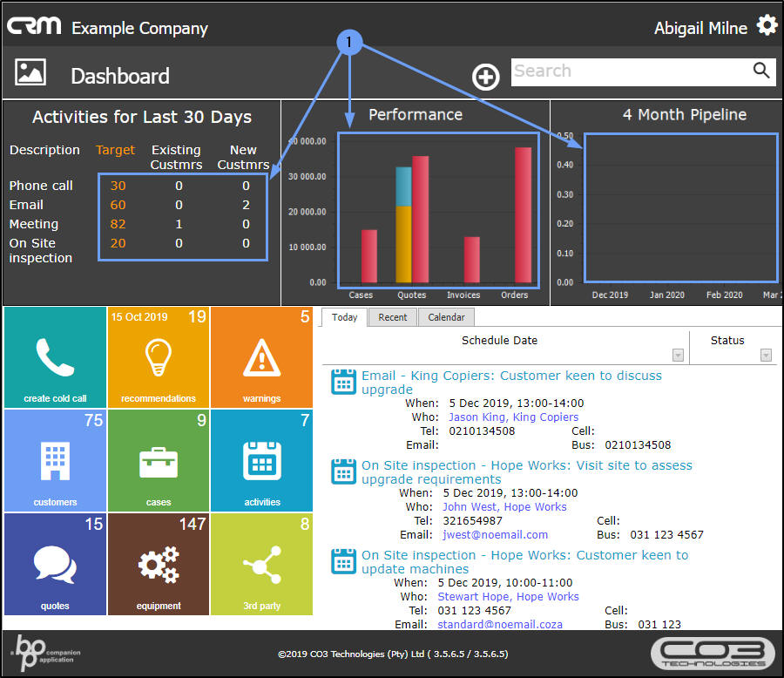Viewport: 784px width, 678px height.
Task: Click the CRM logo
Action: coord(34,25)
